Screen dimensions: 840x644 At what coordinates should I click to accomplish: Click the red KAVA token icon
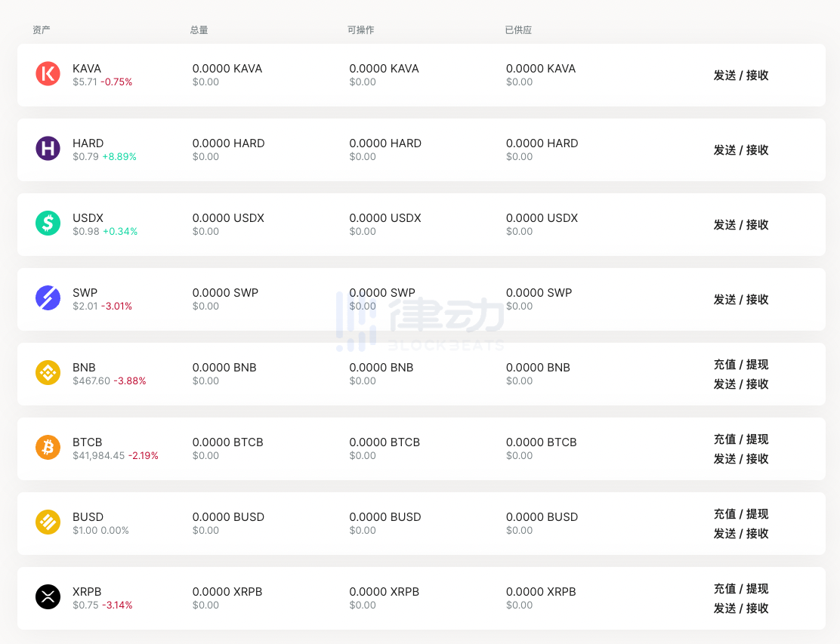pyautogui.click(x=48, y=74)
